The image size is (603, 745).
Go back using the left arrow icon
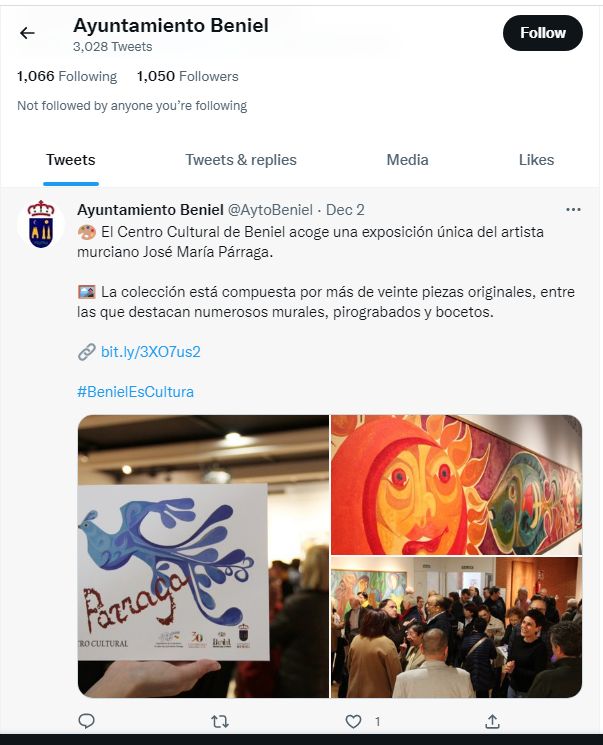28,33
